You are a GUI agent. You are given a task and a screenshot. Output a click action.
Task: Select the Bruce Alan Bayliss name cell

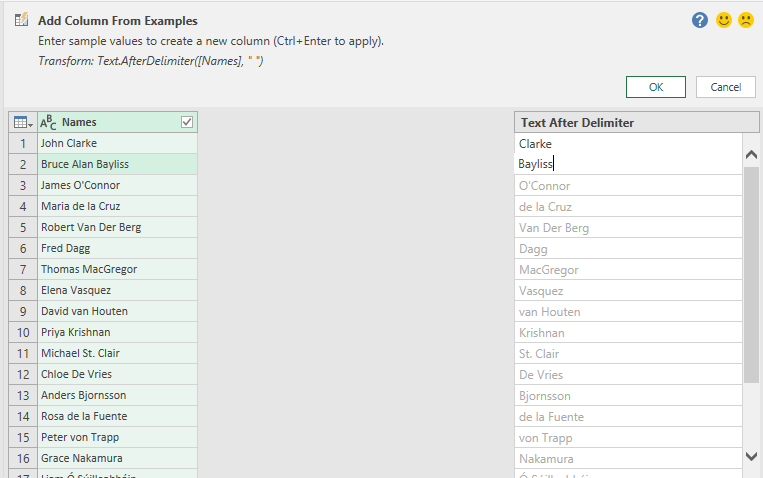click(x=117, y=164)
